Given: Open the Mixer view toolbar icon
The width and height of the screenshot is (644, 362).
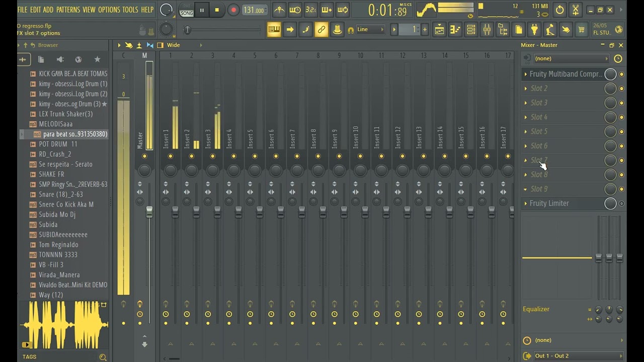Looking at the screenshot, I should (x=487, y=30).
